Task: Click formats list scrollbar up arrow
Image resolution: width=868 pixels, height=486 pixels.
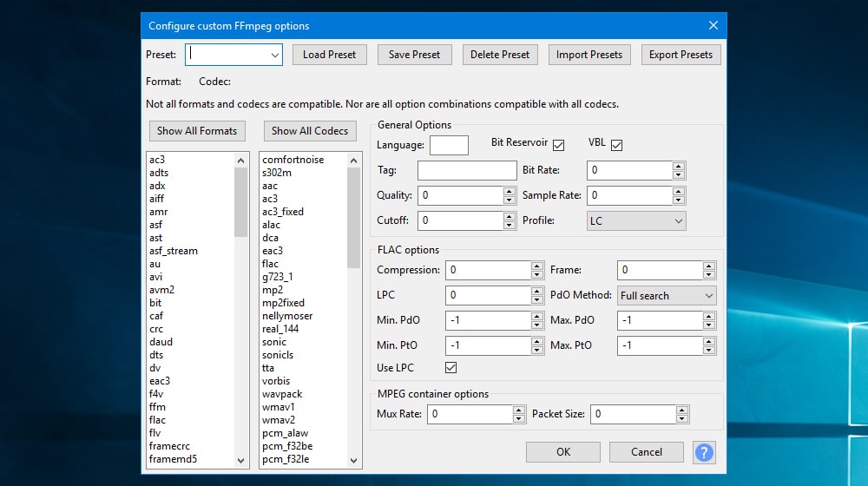Action: [240, 161]
